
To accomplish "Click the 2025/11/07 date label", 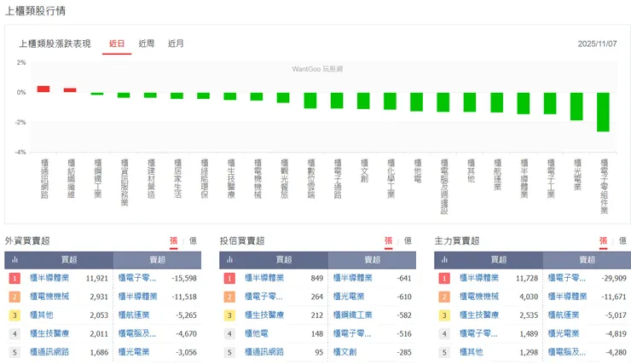I will click(597, 43).
